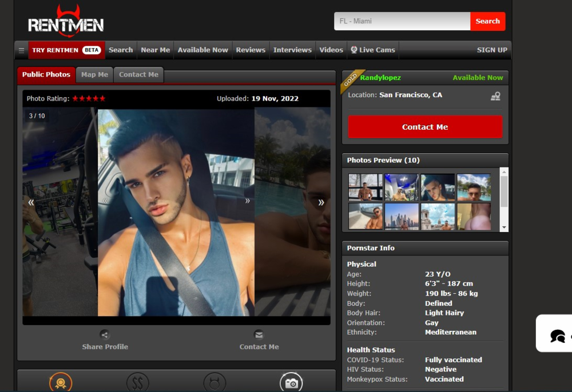Open the hamburger menu in navigation bar
Viewport: 572px width, 392px height.
[x=21, y=50]
